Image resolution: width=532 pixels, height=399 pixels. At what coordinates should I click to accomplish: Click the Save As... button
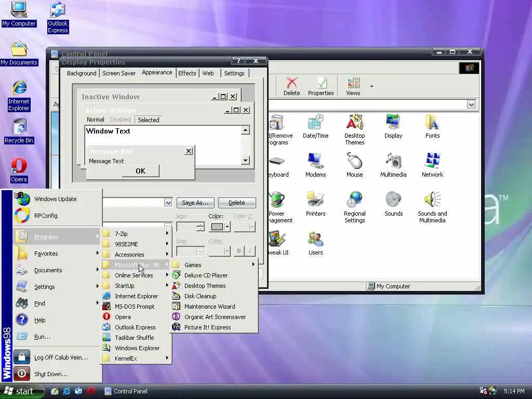click(x=195, y=203)
